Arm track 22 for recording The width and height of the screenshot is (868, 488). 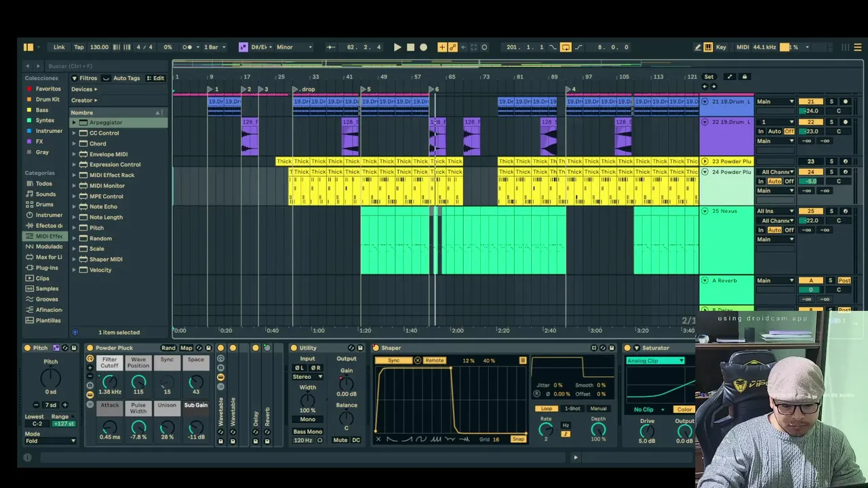pyautogui.click(x=845, y=122)
